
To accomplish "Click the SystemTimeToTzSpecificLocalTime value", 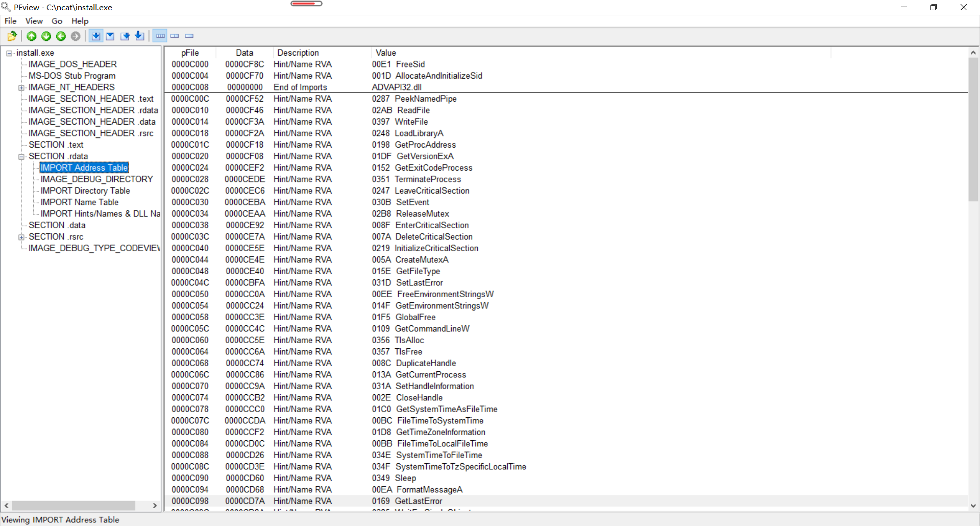I will click(x=449, y=467).
